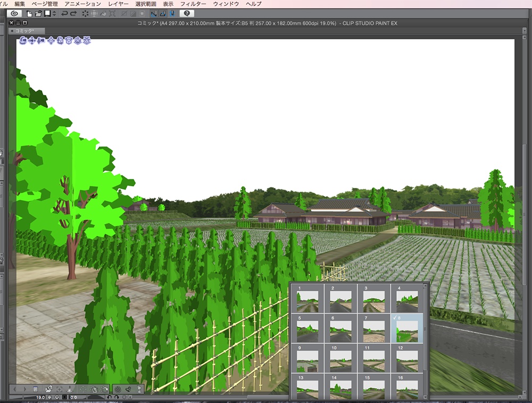Open the フィルター menu
Image resolution: width=532 pixels, height=403 pixels.
tap(194, 3)
